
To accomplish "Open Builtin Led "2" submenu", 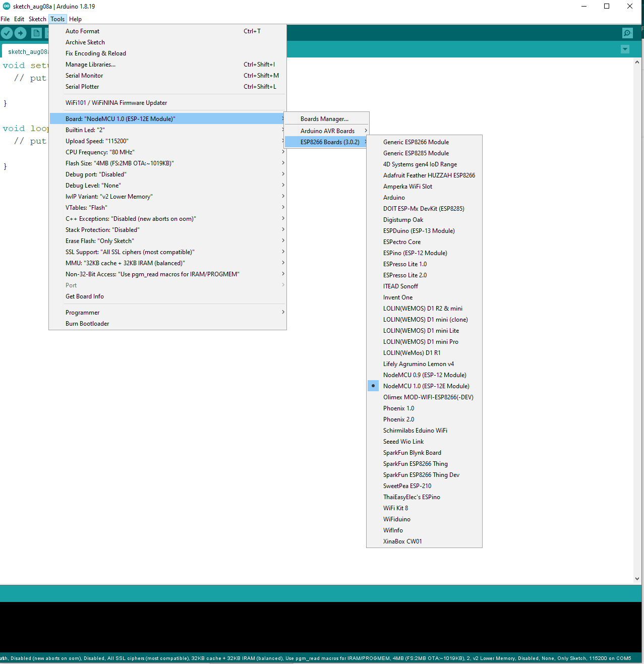I will coord(167,130).
